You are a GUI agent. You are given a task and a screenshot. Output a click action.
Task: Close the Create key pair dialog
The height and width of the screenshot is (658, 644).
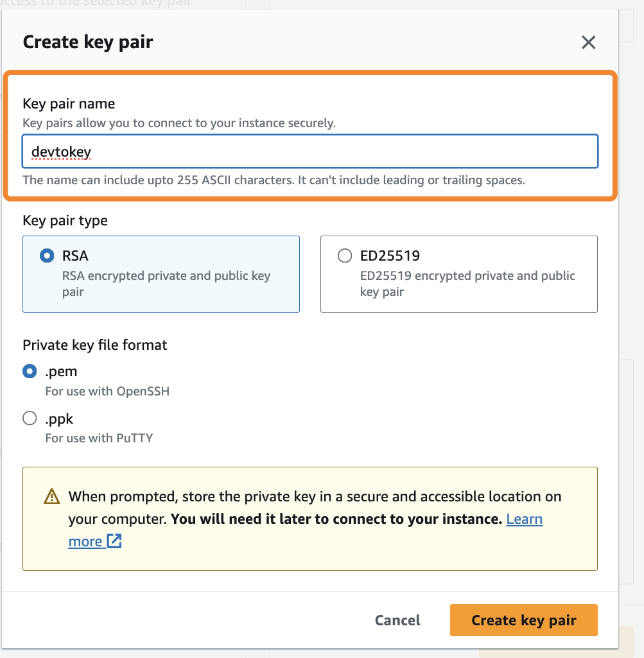click(588, 43)
